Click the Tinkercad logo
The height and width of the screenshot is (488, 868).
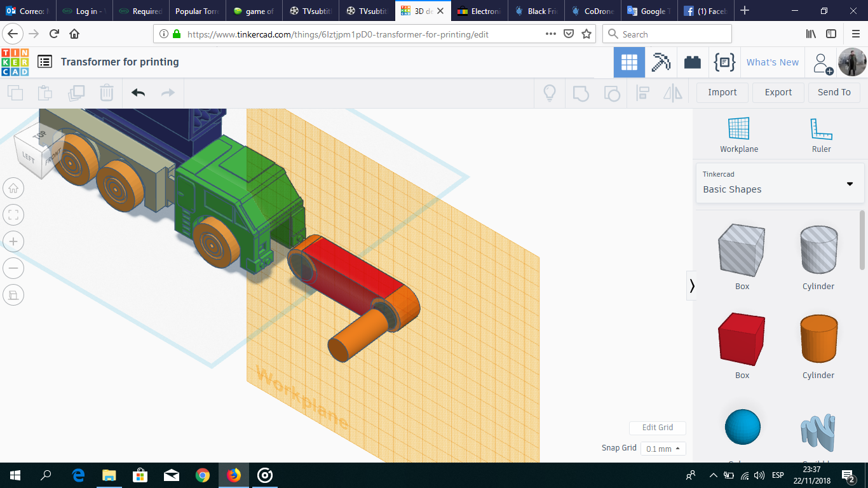15,62
